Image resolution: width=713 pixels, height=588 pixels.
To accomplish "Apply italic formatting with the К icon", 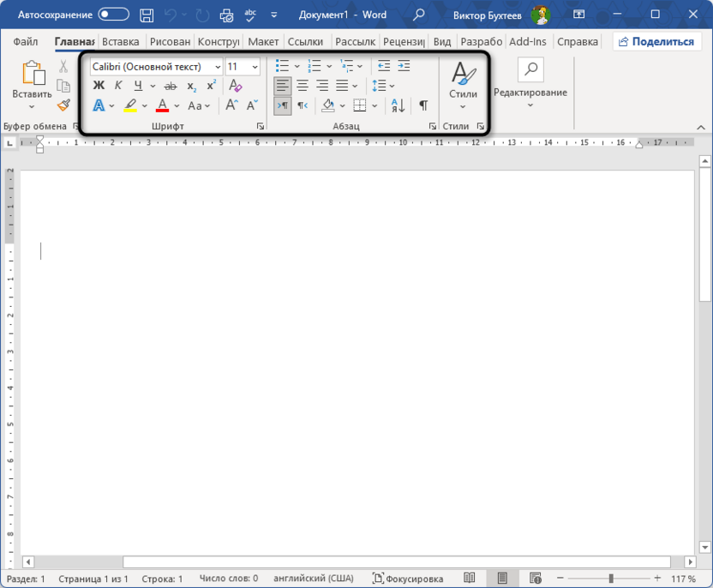I will [117, 85].
